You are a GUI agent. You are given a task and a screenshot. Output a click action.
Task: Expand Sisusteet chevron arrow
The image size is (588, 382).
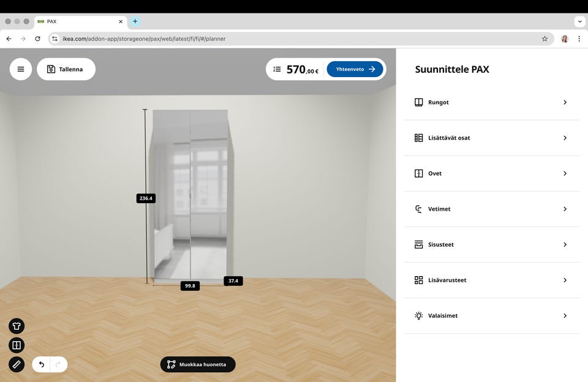tap(565, 245)
